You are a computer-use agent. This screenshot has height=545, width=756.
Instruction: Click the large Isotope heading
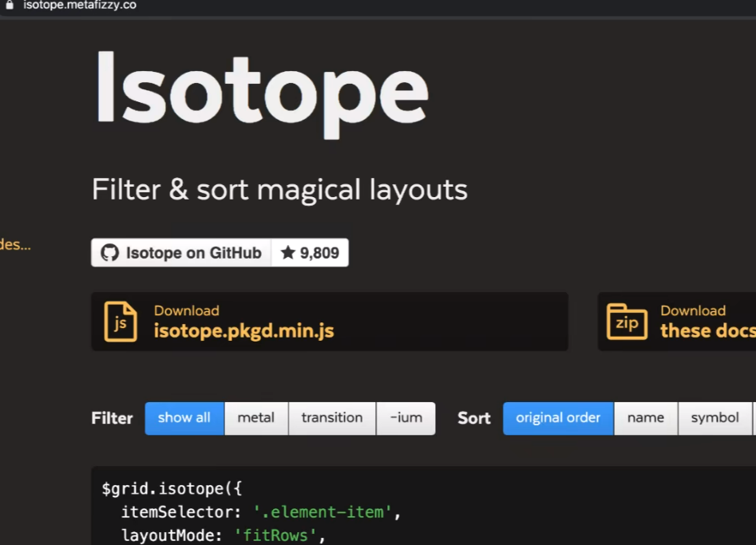pos(262,94)
